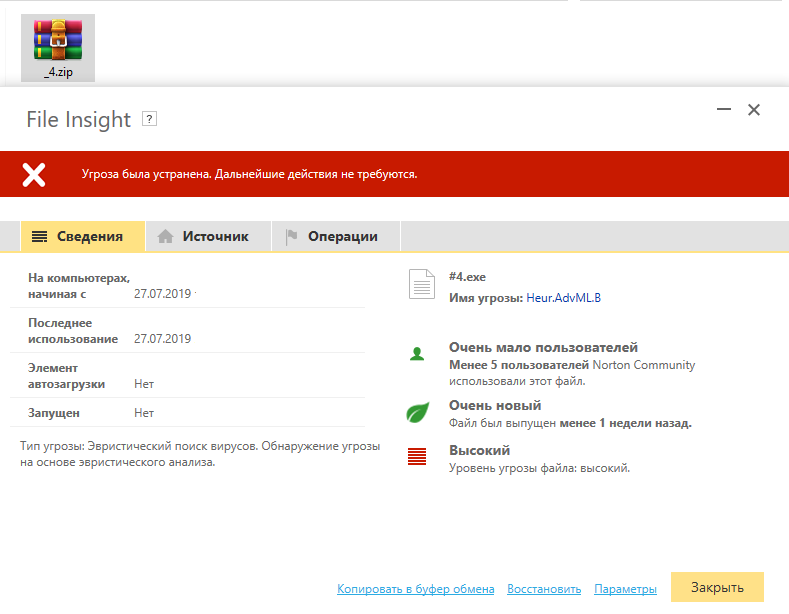Click the 'Нет' value for Запущен
The width and height of the screenshot is (789, 614).
coord(144,413)
